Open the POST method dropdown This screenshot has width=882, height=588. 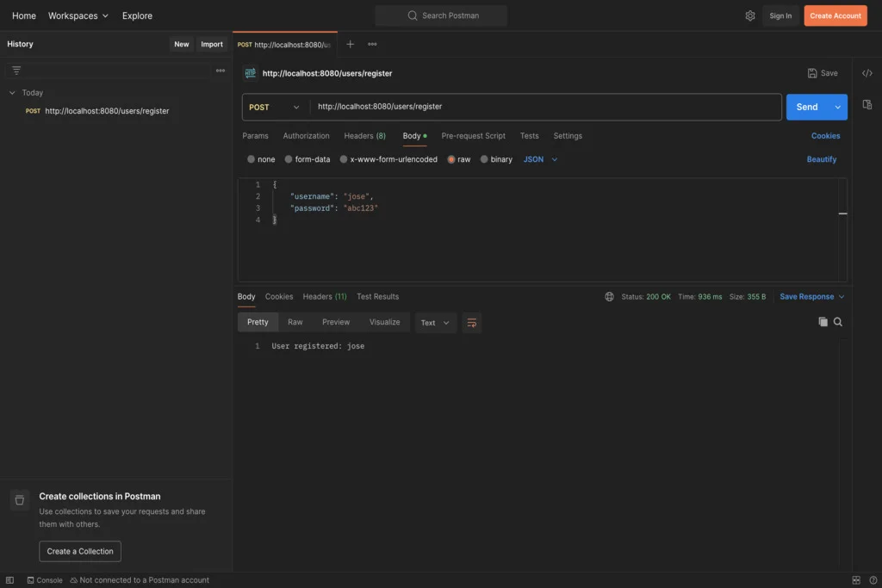tap(274, 107)
